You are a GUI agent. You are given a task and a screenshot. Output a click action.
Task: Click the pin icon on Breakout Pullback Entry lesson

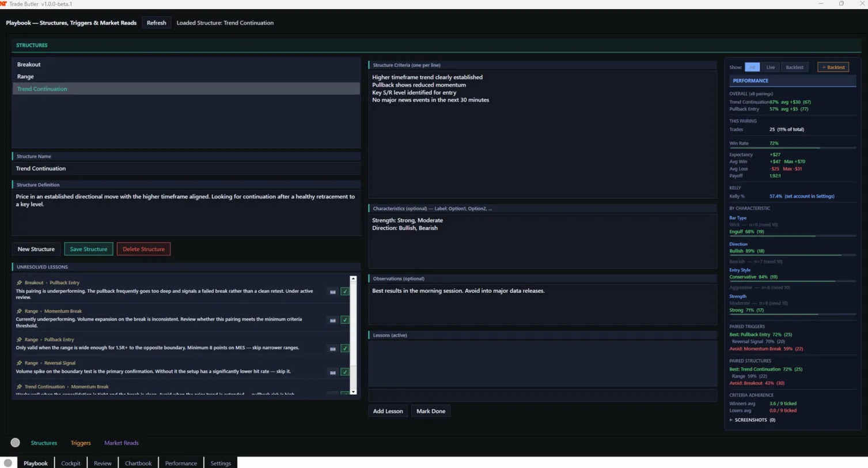(x=19, y=283)
